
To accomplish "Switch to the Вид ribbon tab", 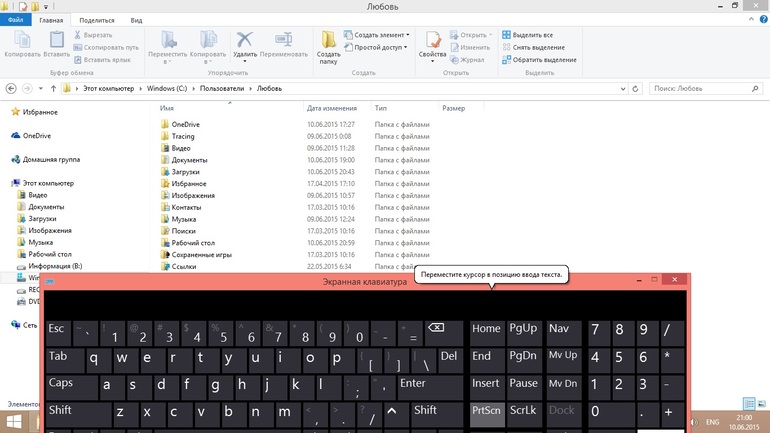I will pos(137,20).
